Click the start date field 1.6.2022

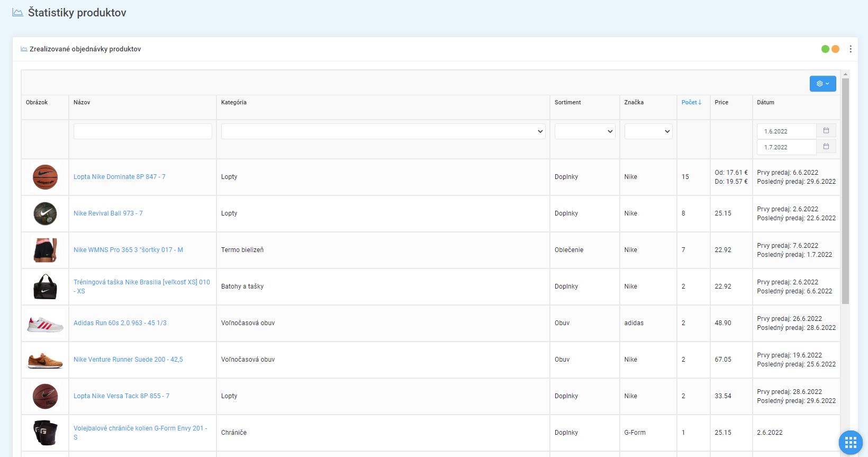tap(786, 131)
